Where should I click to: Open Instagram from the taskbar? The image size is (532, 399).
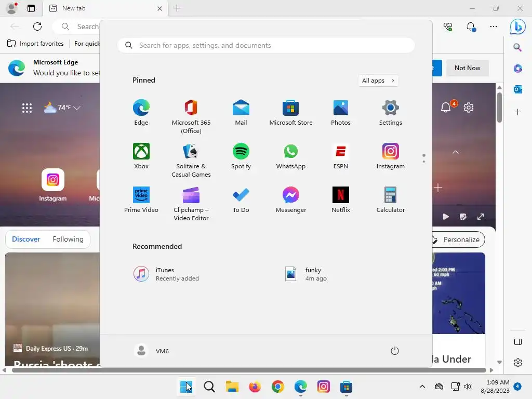point(323,387)
